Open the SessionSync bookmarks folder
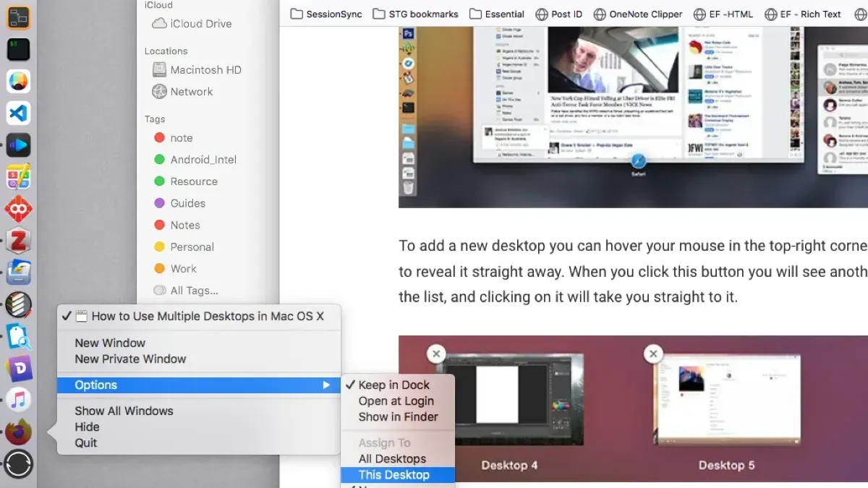 [326, 14]
